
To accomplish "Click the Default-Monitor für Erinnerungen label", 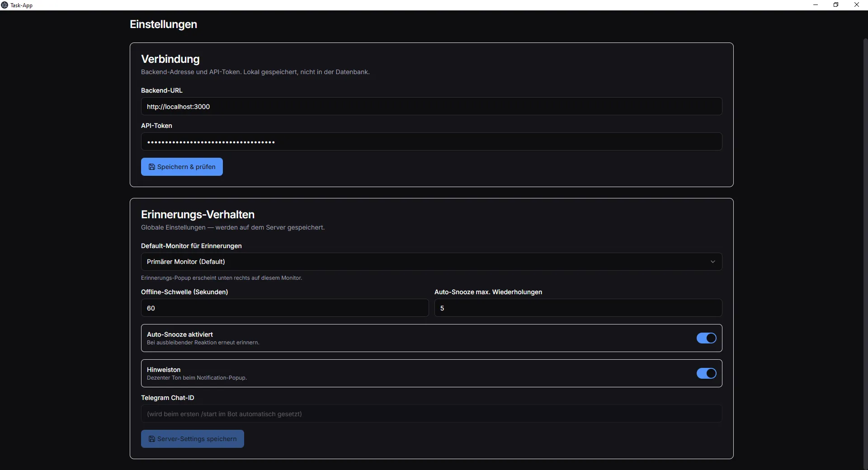I will pyautogui.click(x=191, y=246).
